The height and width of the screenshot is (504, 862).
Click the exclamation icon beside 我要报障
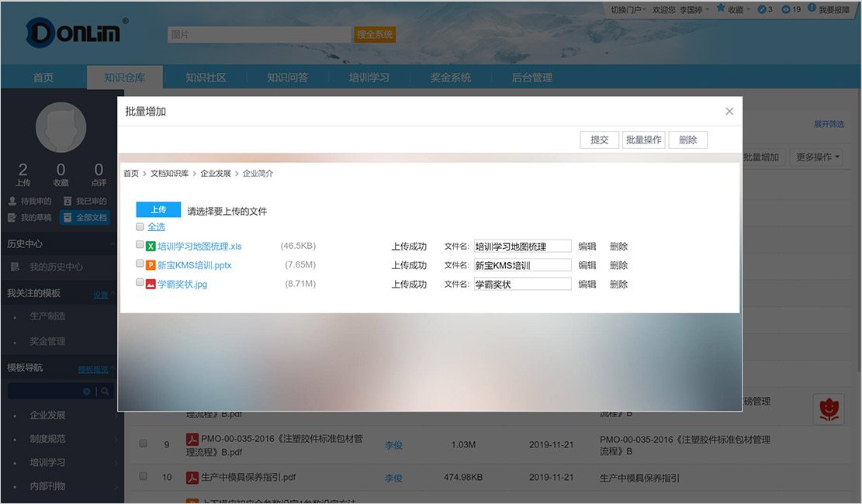click(812, 9)
